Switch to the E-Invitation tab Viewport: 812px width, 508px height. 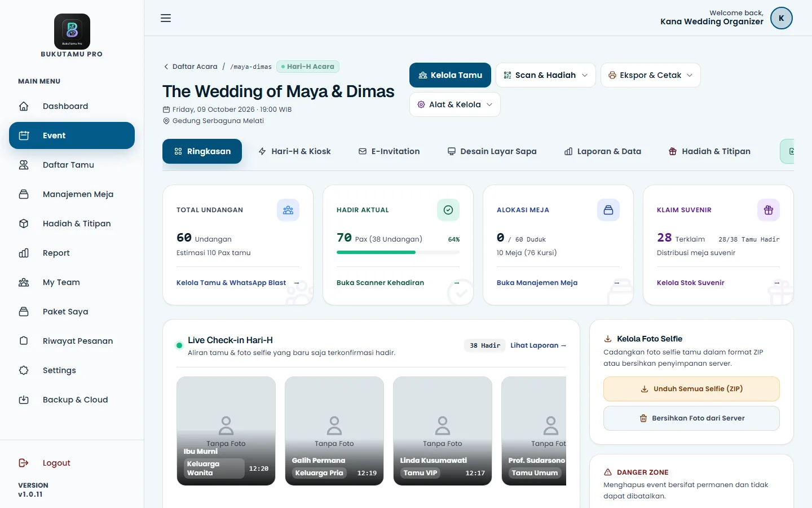[x=389, y=151]
